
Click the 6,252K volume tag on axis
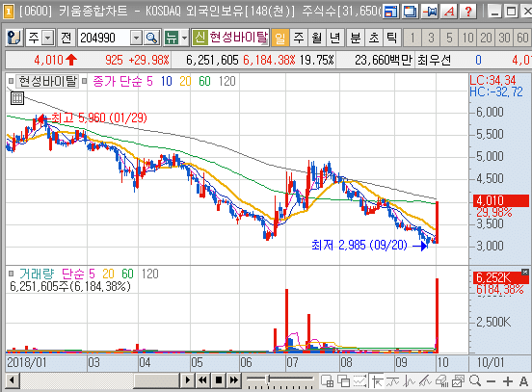pyautogui.click(x=501, y=277)
